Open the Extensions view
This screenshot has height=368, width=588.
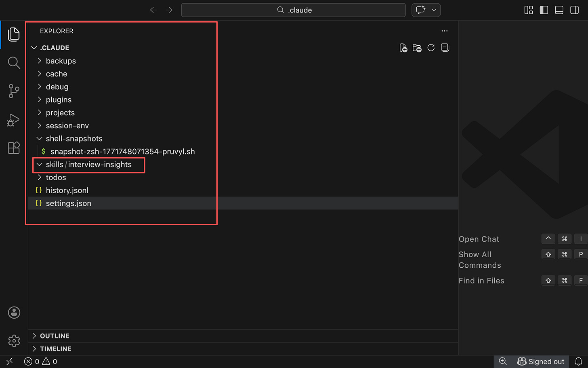pyautogui.click(x=14, y=148)
